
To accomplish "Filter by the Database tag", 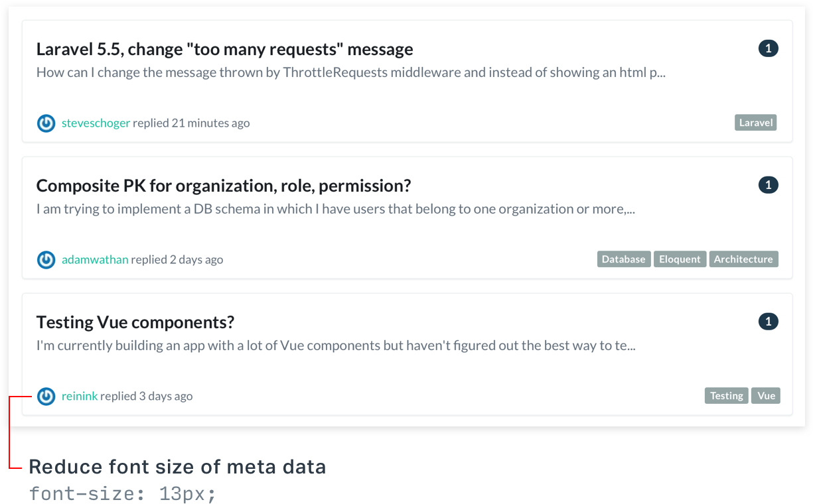I will click(624, 259).
